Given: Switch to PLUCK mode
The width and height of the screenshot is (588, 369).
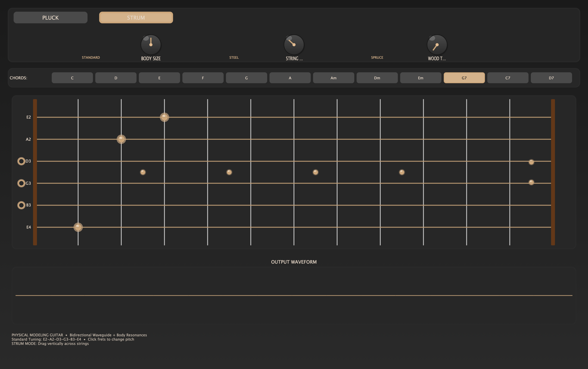Looking at the screenshot, I should click(50, 17).
